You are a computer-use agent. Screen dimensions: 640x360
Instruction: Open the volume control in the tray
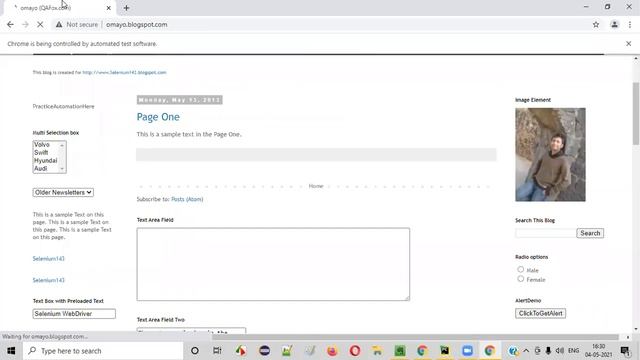560,351
